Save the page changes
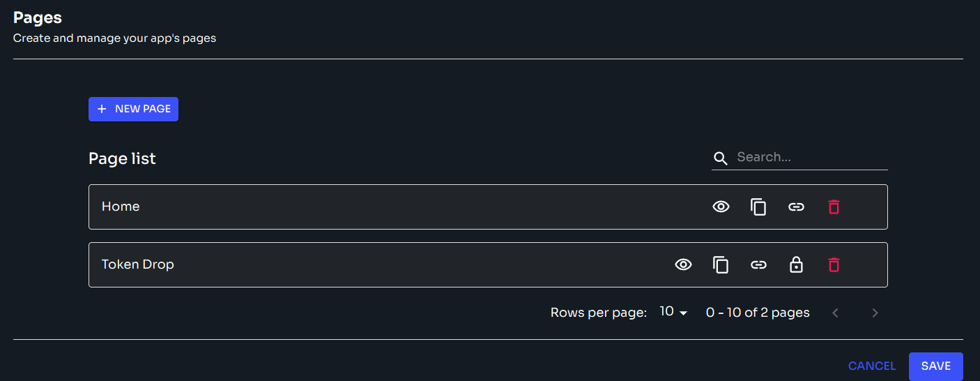Viewport: 980px width, 381px height. click(x=935, y=366)
